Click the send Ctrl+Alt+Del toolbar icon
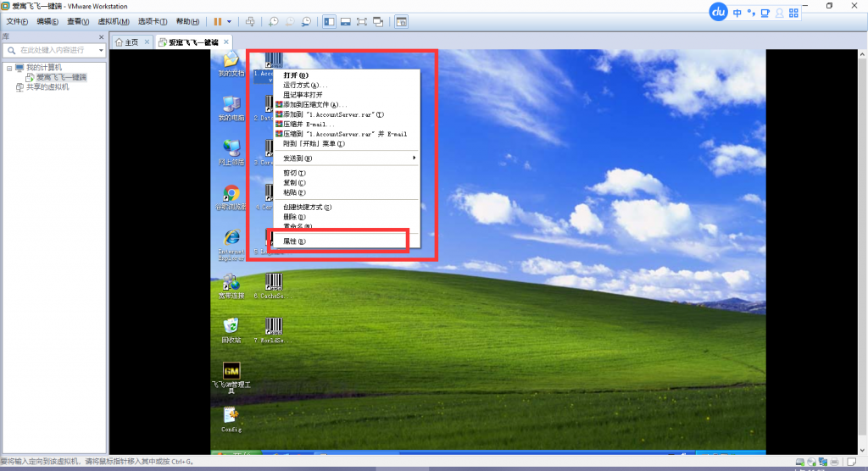This screenshot has height=471, width=868. coord(250,21)
